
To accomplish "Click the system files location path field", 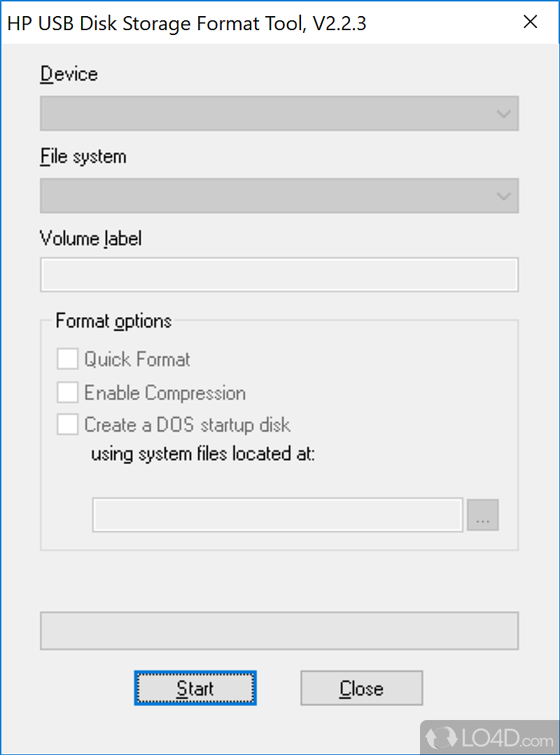I will pos(277,515).
